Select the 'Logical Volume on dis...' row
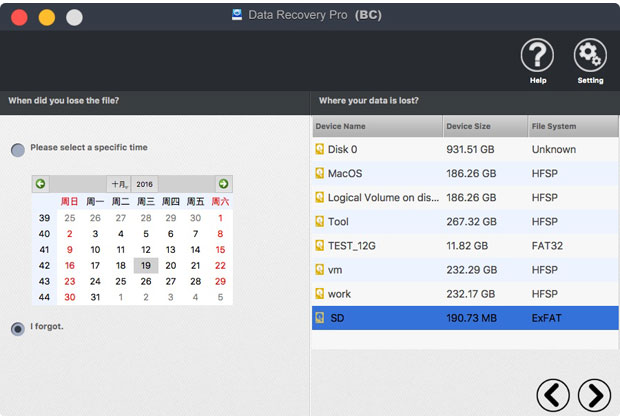620x420 pixels. [x=465, y=198]
